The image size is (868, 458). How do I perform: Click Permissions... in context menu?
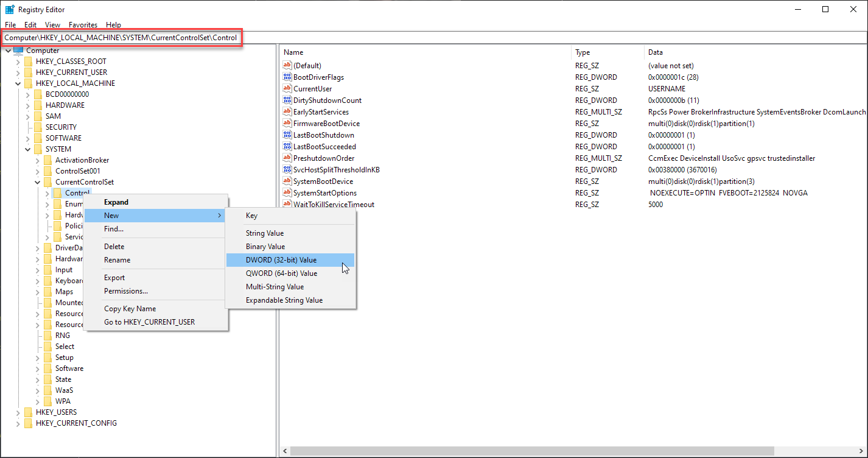pos(156,291)
